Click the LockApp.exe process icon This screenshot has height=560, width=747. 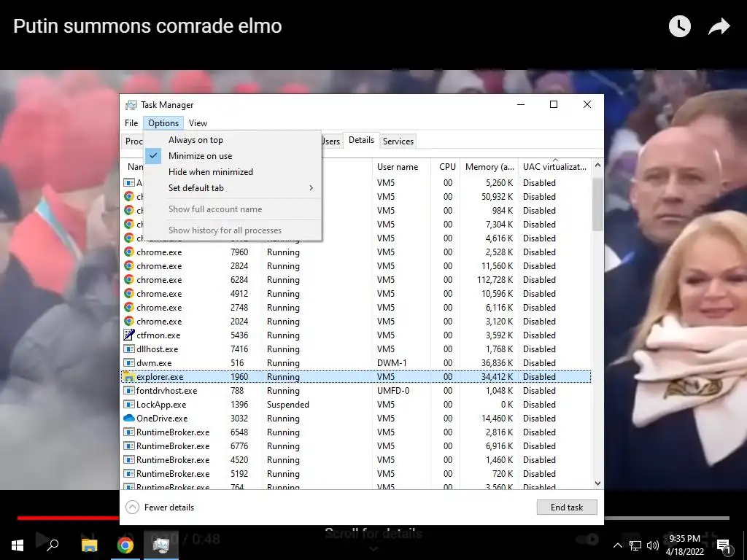point(128,404)
